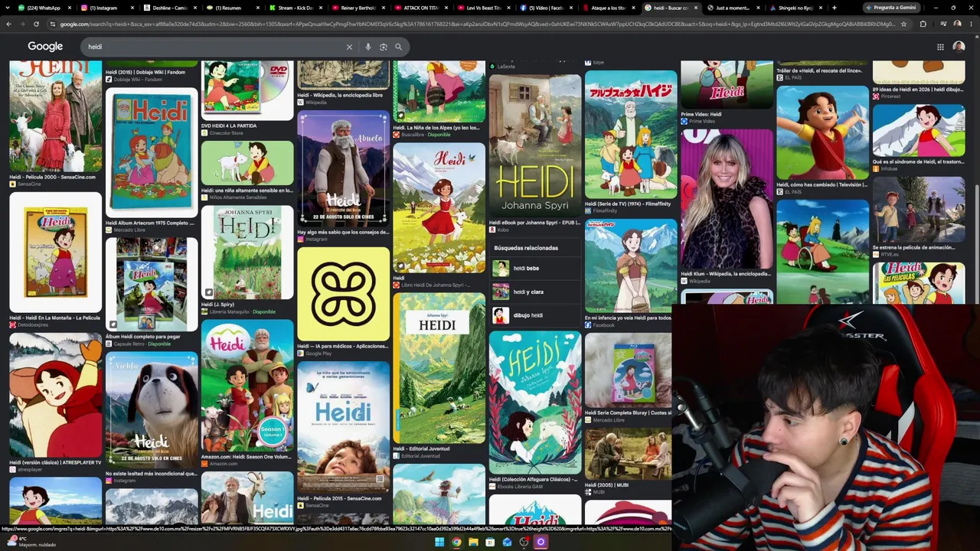Open the Heidi Colección Alfaguara Clásicos cover

pos(535,403)
